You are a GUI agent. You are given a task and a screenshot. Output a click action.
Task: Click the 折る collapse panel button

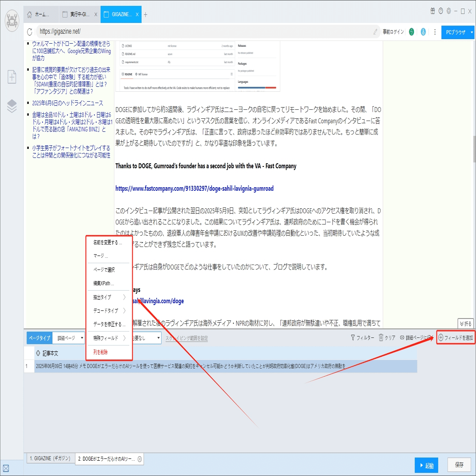(465, 323)
